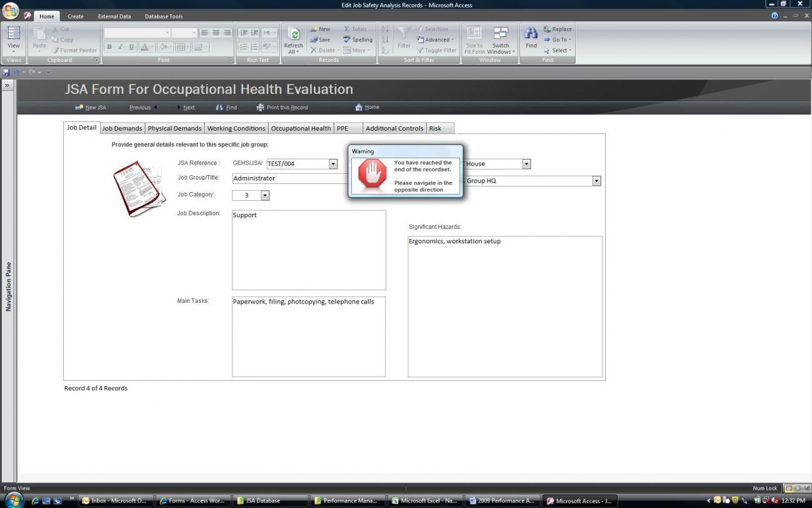812x508 pixels.
Task: Click the Find button on form toolbar
Action: pyautogui.click(x=226, y=108)
